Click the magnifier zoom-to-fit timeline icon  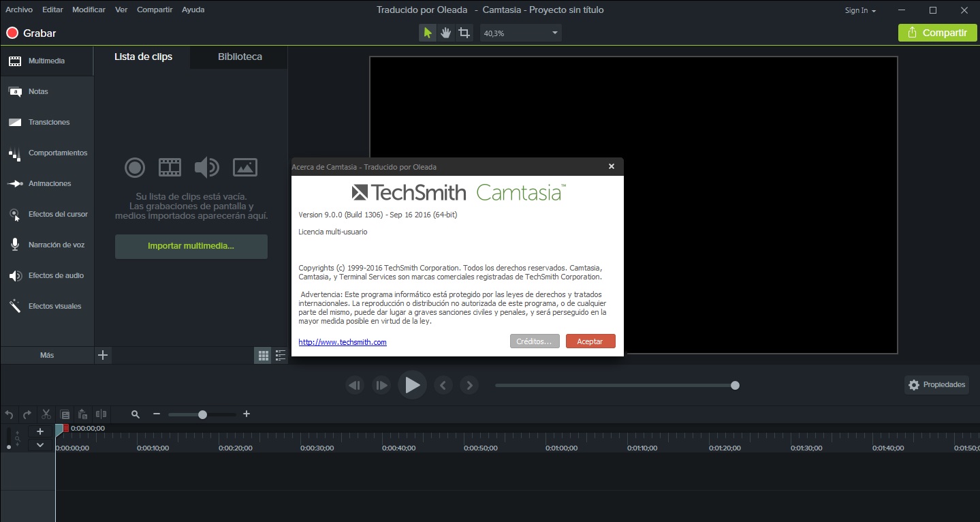coord(136,414)
